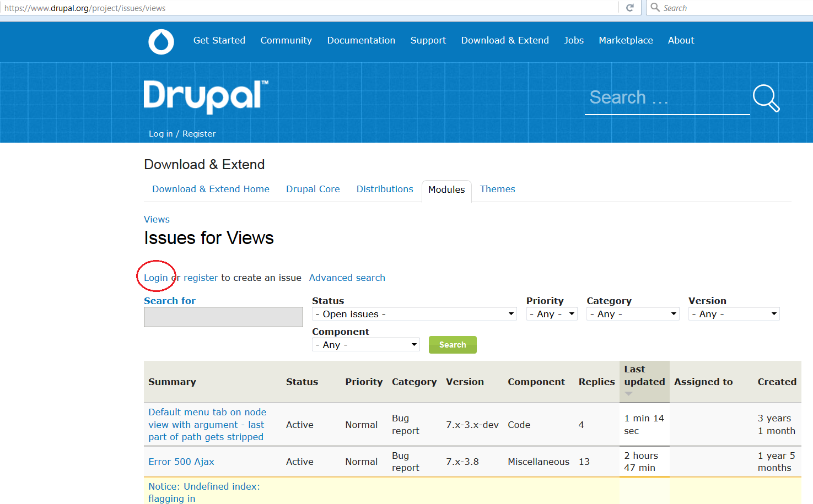The width and height of the screenshot is (813, 504).
Task: Sort by the Assigned to column header
Action: coord(703,382)
